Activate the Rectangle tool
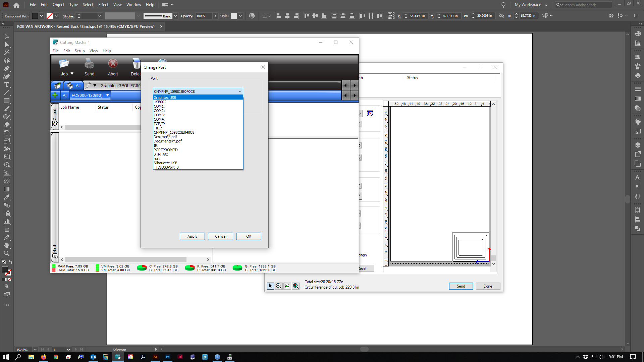Screen dimensions: 644x362 (x=7, y=101)
